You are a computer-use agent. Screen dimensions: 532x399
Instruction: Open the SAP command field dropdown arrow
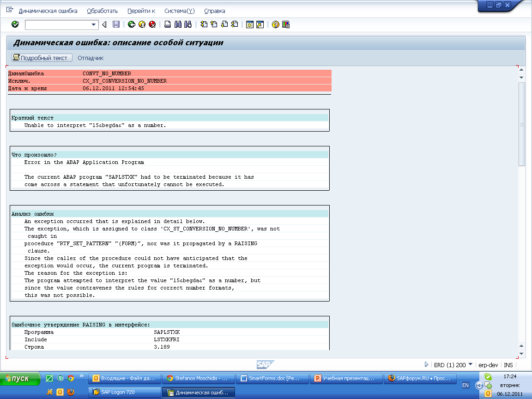coord(94,24)
